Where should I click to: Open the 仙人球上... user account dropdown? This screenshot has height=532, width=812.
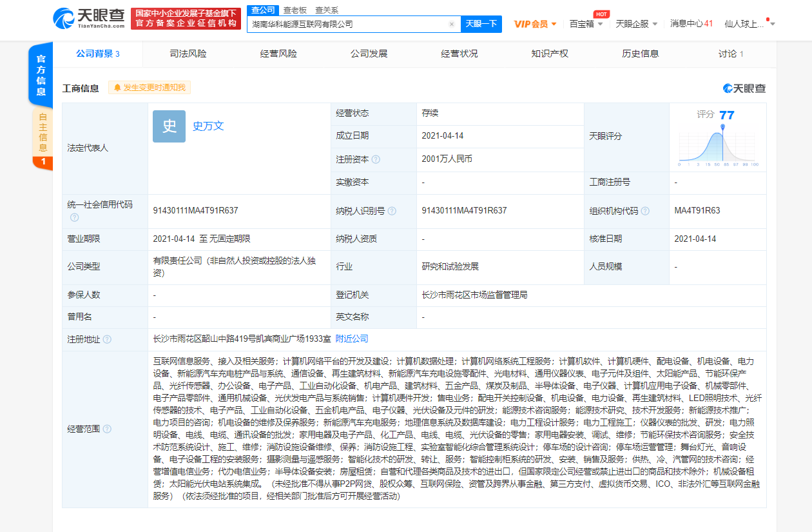[x=749, y=24]
